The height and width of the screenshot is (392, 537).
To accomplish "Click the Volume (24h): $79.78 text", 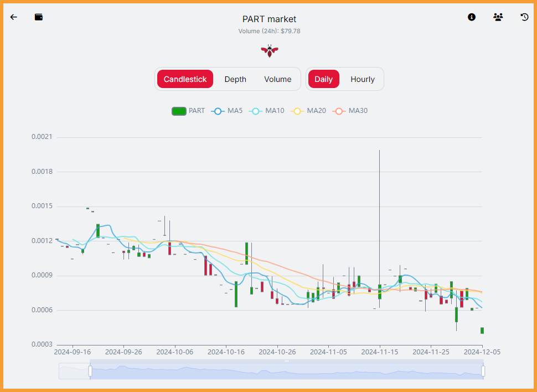I will [270, 31].
